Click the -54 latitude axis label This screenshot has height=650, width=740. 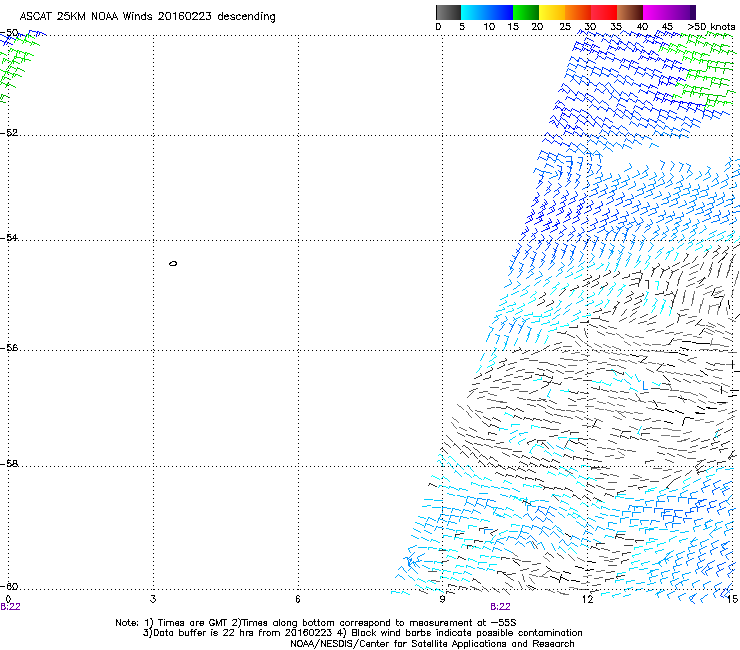coord(9,238)
